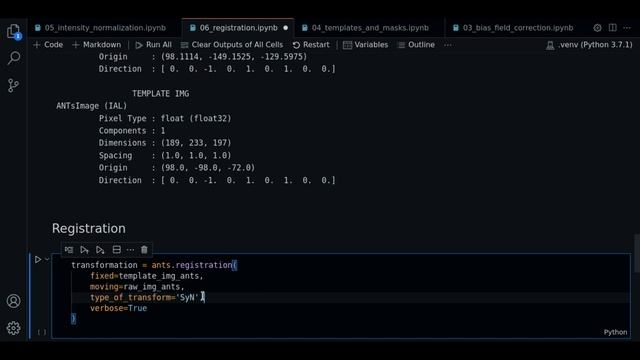Click the ANTsImage (IAL) output line
This screenshot has height=360, width=640.
(x=91, y=106)
